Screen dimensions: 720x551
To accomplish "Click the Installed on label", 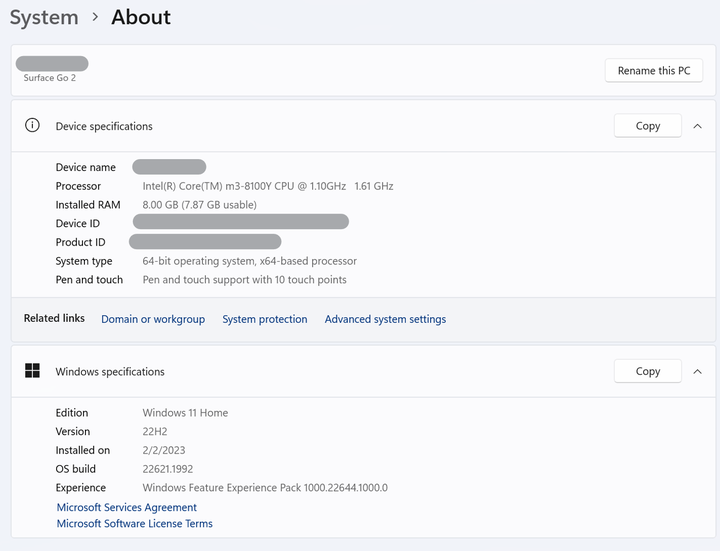I will point(83,450).
